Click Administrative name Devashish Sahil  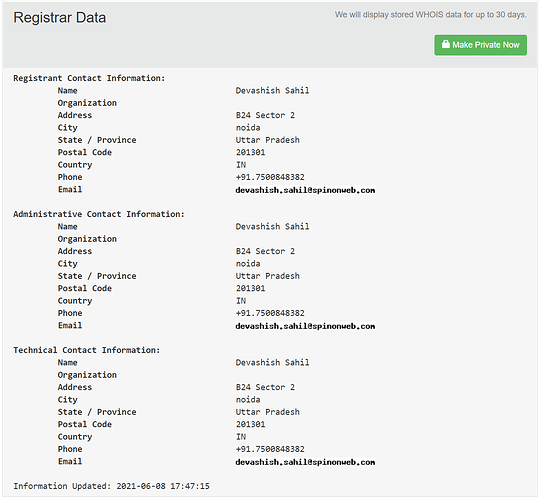coord(272,227)
